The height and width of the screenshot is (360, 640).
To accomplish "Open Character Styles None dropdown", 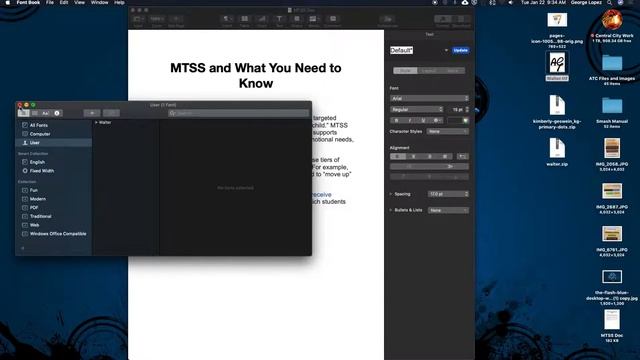I will click(x=448, y=131).
